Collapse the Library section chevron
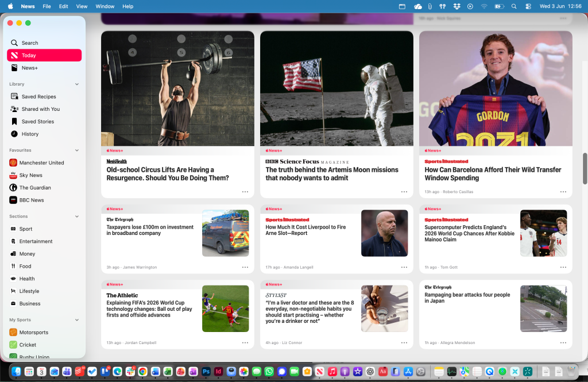Screen dimensions: 588x382 click(x=77, y=84)
